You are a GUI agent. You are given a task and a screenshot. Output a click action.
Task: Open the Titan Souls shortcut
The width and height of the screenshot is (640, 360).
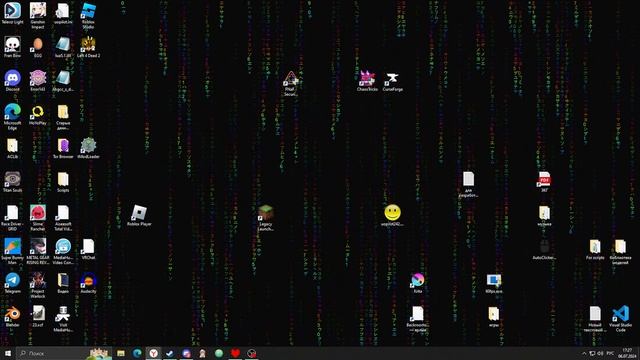click(13, 181)
